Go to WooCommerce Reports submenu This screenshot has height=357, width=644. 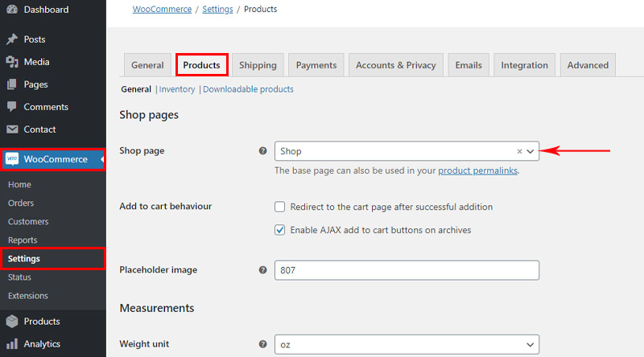point(23,240)
